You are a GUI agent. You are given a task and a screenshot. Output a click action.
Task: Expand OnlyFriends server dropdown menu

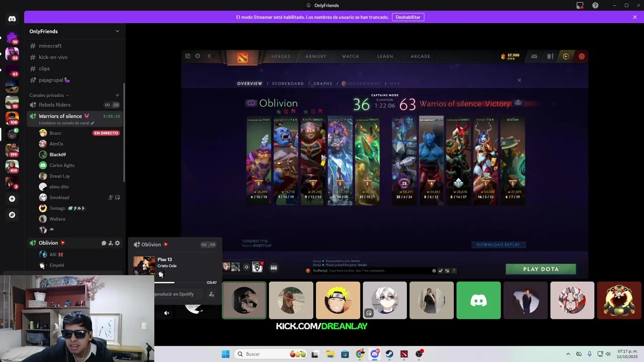[x=117, y=31]
